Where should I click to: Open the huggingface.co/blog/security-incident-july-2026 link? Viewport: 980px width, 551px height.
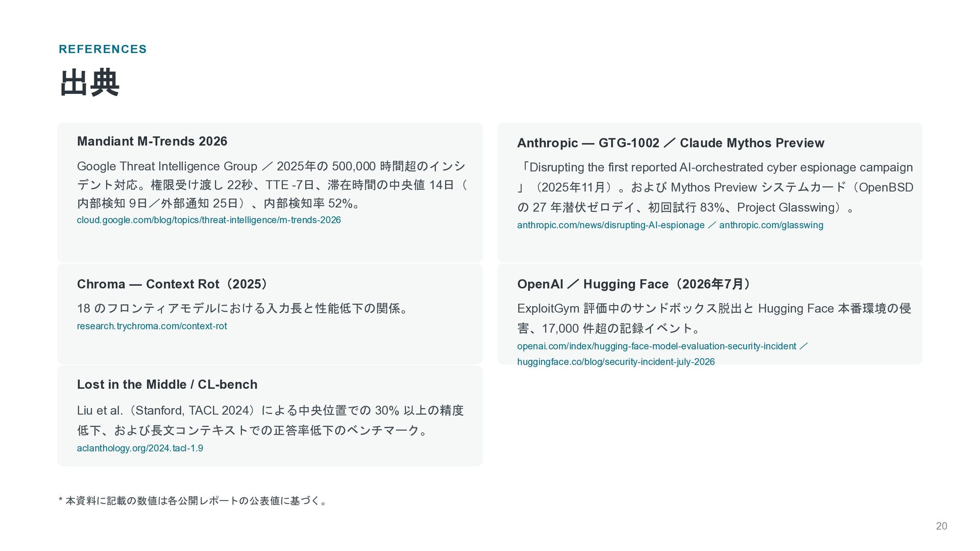click(x=616, y=362)
